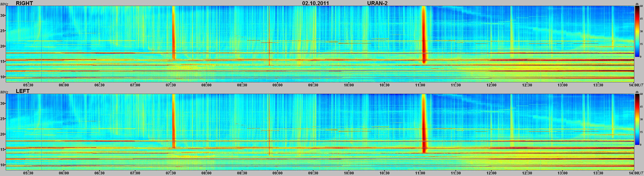Viewport: 644px width, 176px height.
Task: Click the 20 MHz tick on the RIGHT panel axis
Action: 3,46
